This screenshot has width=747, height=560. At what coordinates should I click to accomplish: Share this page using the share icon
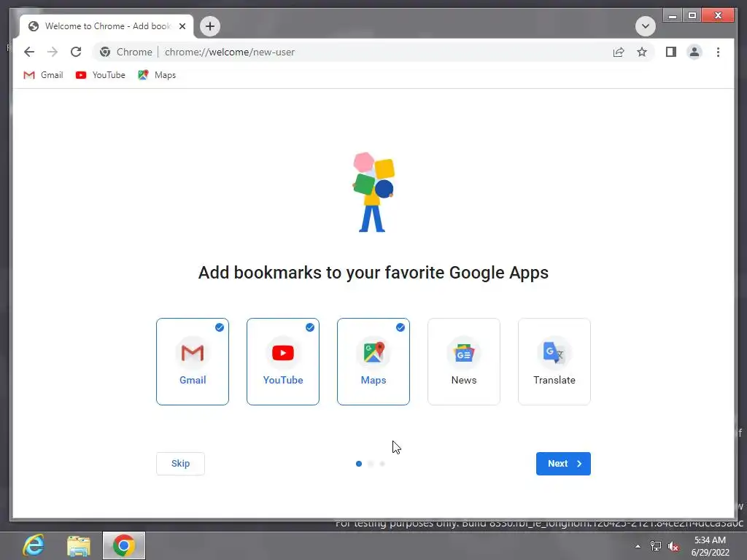click(x=619, y=52)
